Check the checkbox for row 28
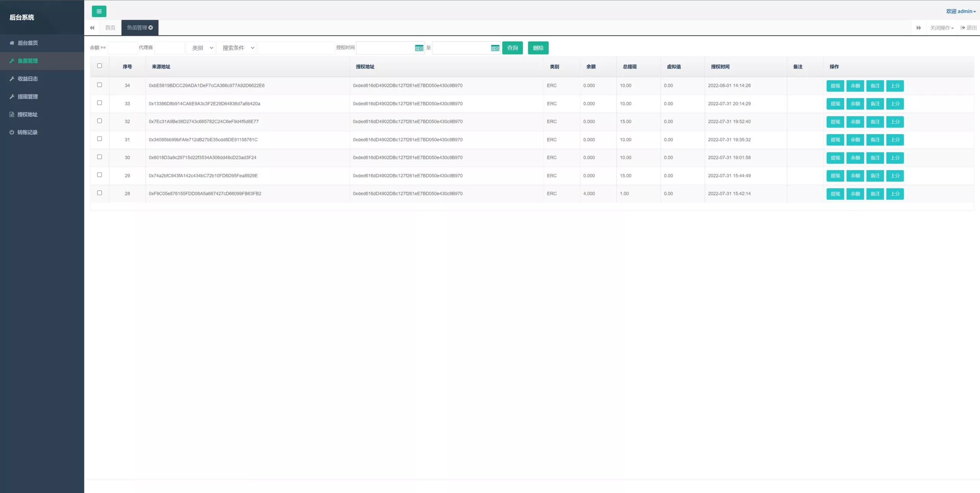This screenshot has height=493, width=980. (x=100, y=193)
